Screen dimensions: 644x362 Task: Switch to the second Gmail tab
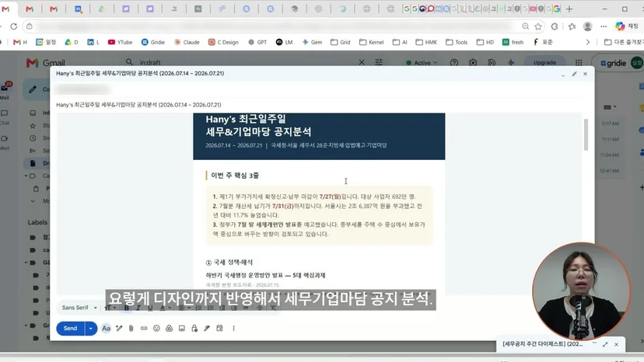click(29, 9)
